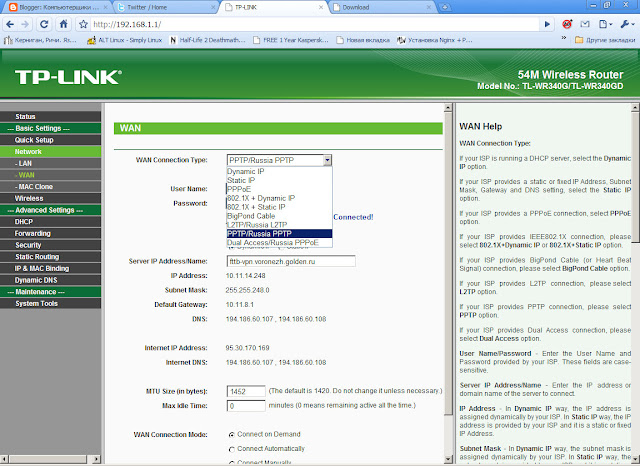This screenshot has height=466, width=640.
Task: Open the bookmarks overflow chevron
Action: pyautogui.click(x=564, y=38)
